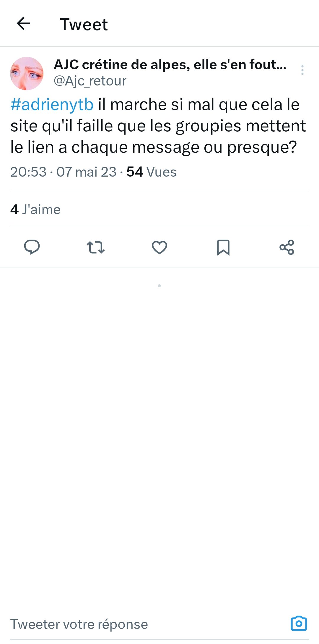Share the tweet via the share icon

pos(287,247)
